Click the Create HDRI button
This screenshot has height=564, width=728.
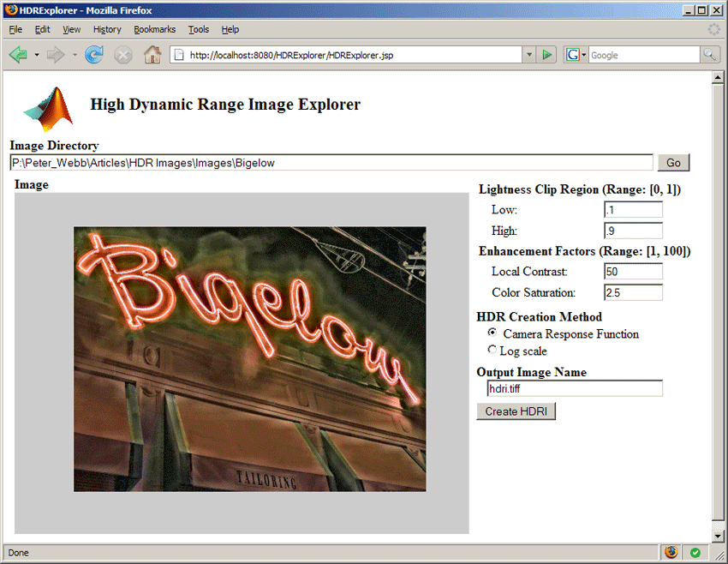(516, 411)
